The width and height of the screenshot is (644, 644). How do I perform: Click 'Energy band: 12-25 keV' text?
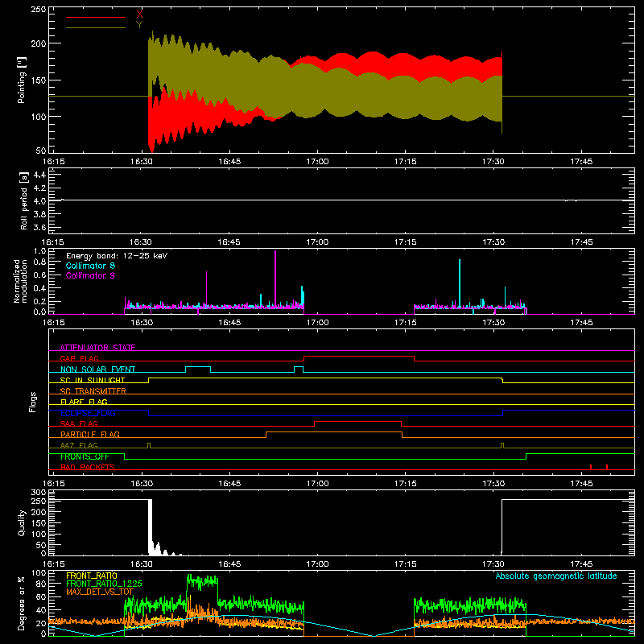(117, 256)
